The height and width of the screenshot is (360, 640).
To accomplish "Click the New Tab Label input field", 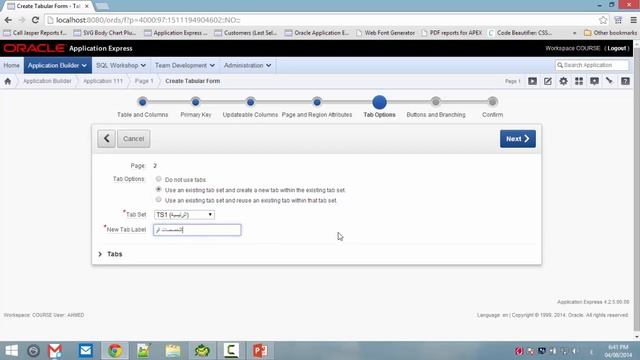I will click(197, 230).
